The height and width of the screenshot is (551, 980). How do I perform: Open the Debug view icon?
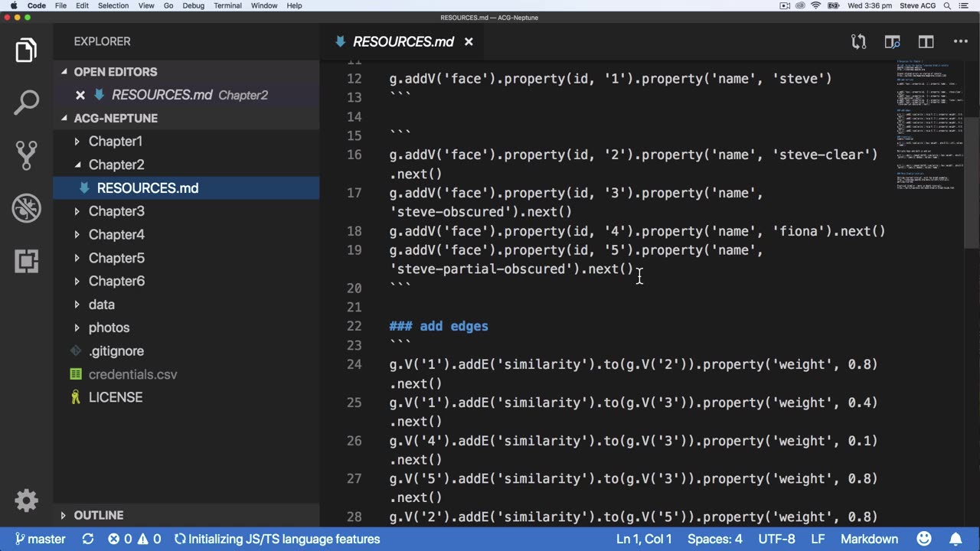pyautogui.click(x=26, y=208)
